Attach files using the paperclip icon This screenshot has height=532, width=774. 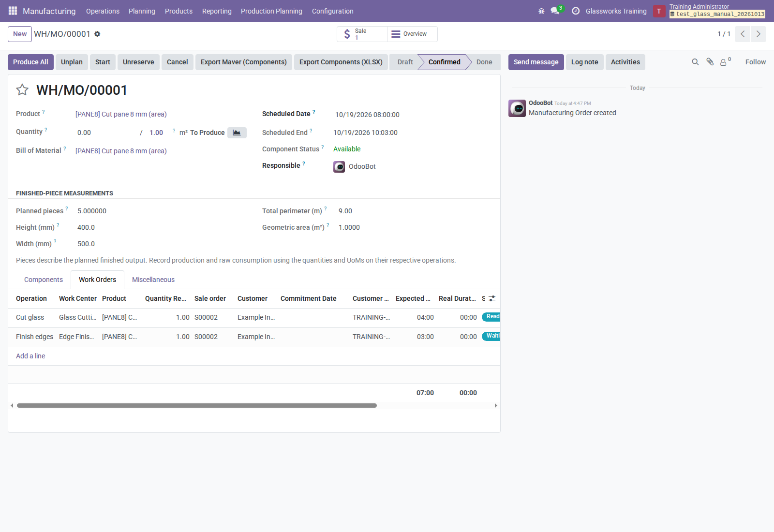tap(710, 62)
